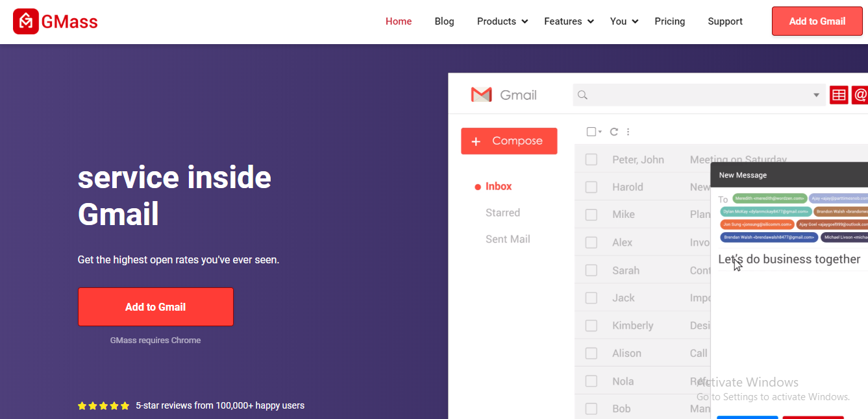This screenshot has width=868, height=419.
Task: Tick Kimberly's email checkbox
Action: click(x=591, y=326)
